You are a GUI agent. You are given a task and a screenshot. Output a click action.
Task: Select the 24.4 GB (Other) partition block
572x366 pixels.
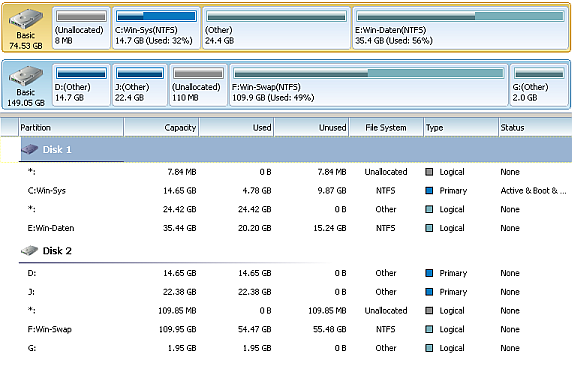pyautogui.click(x=276, y=28)
